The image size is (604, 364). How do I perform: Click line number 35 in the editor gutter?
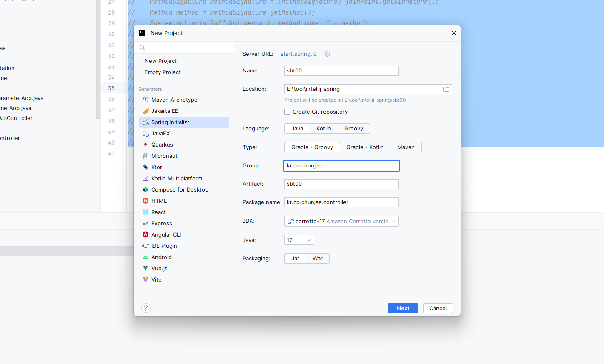[x=111, y=88]
